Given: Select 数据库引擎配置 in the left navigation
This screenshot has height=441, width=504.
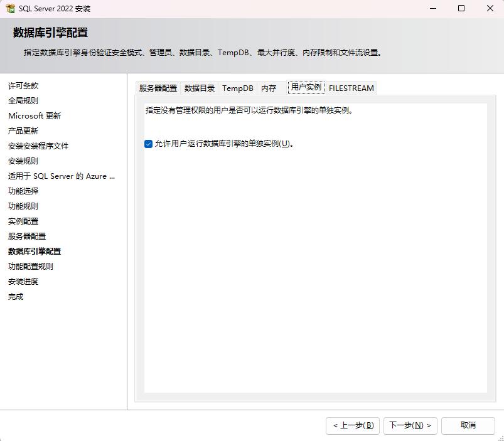Looking at the screenshot, I should coord(35,252).
